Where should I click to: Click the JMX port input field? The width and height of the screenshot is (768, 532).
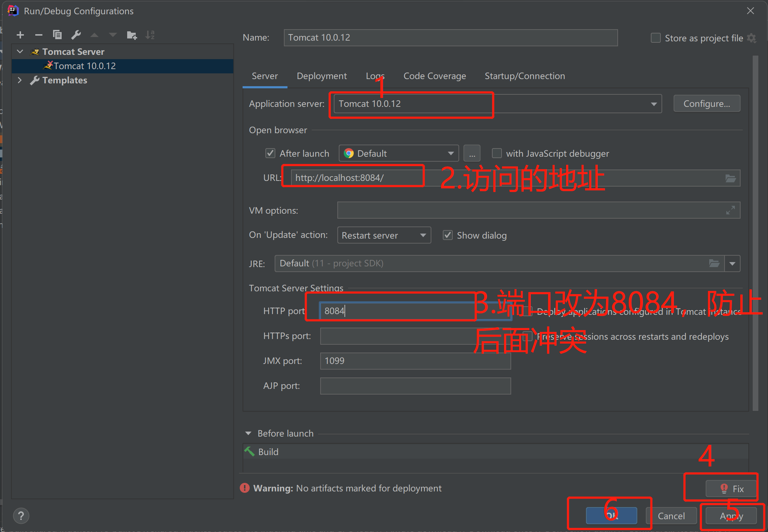415,361
